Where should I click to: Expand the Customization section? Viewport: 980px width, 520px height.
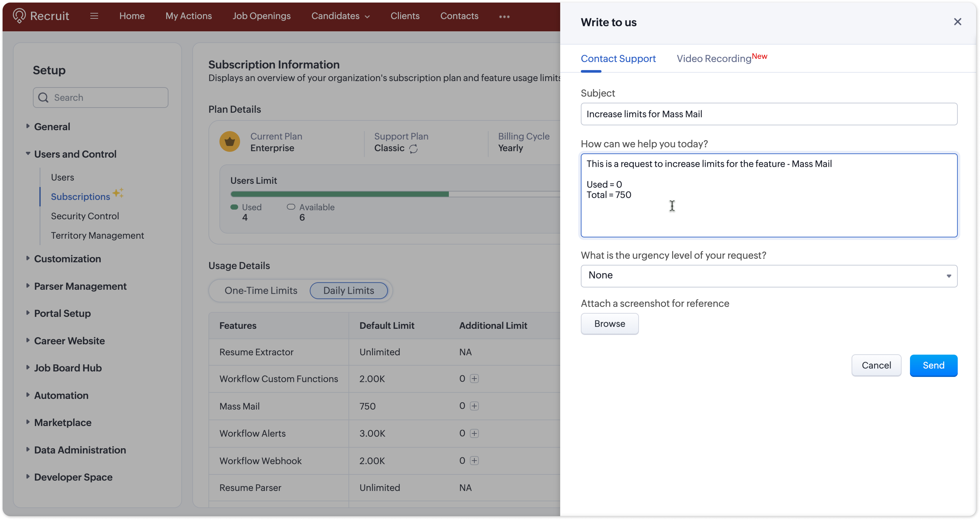pos(67,259)
